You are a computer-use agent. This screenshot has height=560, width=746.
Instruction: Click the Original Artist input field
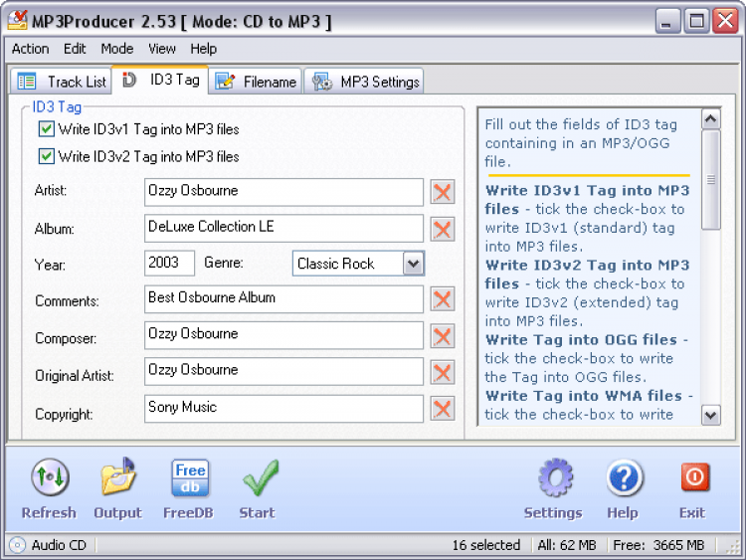[283, 372]
